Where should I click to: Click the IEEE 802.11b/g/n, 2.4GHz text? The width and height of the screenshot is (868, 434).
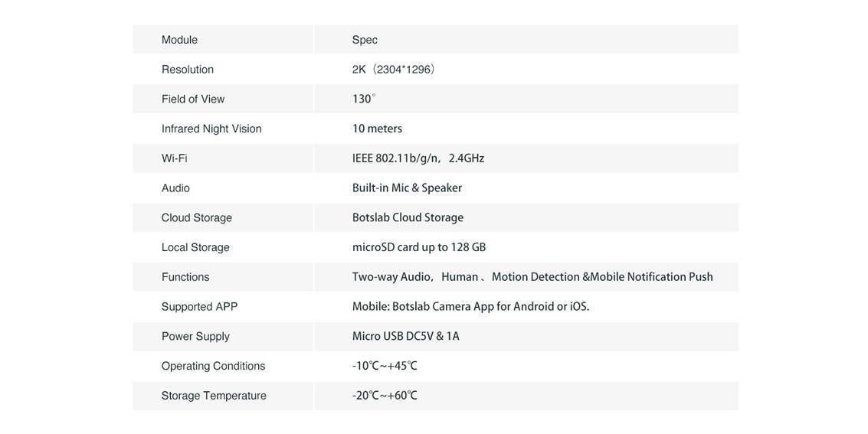pos(418,158)
